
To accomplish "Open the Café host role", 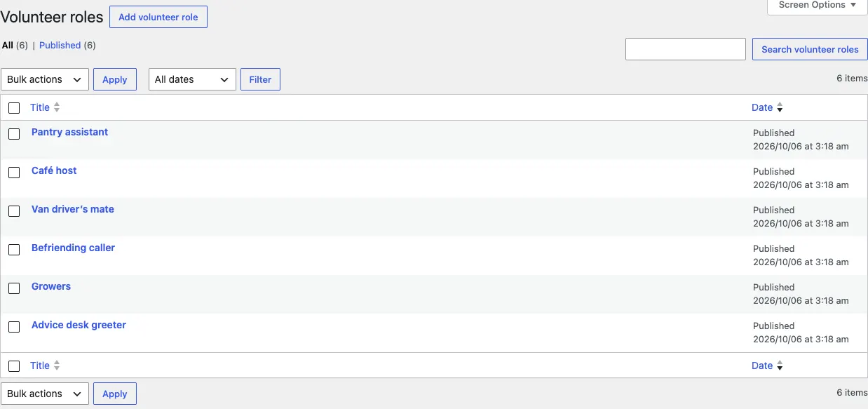I will pyautogui.click(x=54, y=170).
